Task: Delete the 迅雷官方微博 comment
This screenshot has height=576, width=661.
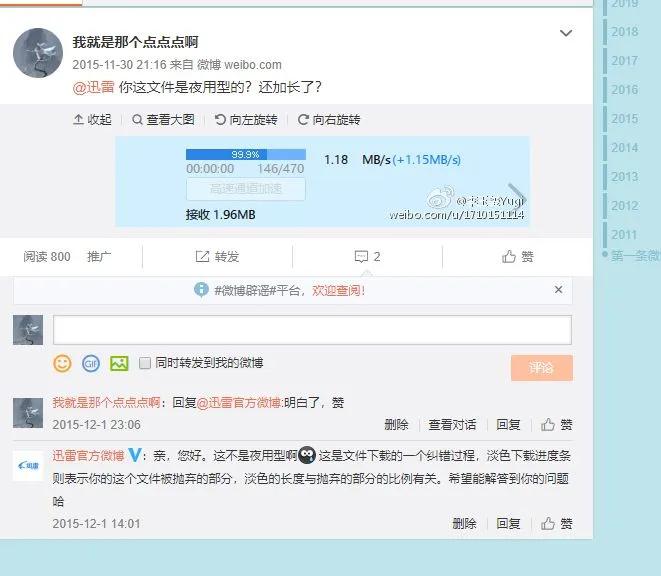Action: [x=464, y=524]
